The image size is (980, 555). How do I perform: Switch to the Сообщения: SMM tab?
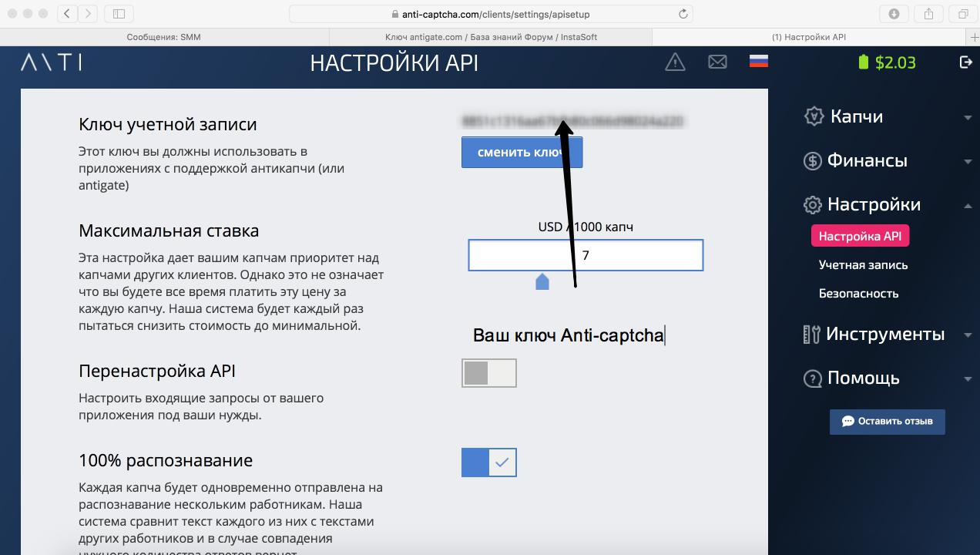(163, 37)
